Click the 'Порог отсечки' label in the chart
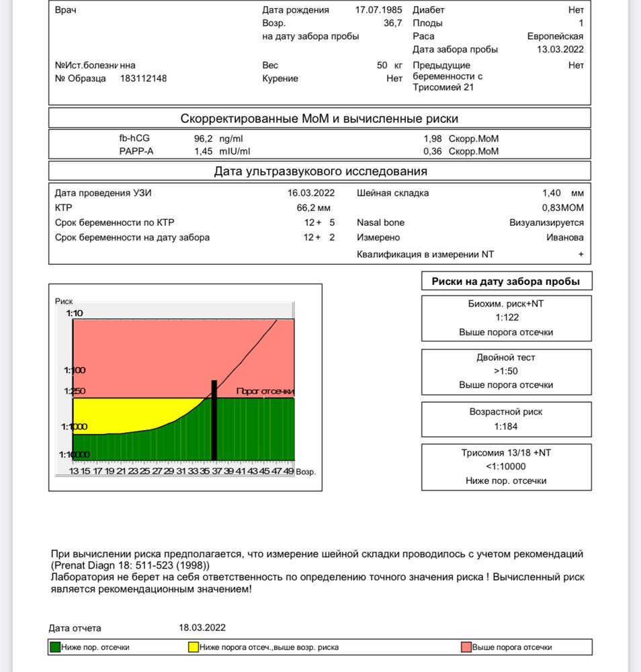Image resolution: width=641 pixels, height=672 pixels. tap(265, 391)
